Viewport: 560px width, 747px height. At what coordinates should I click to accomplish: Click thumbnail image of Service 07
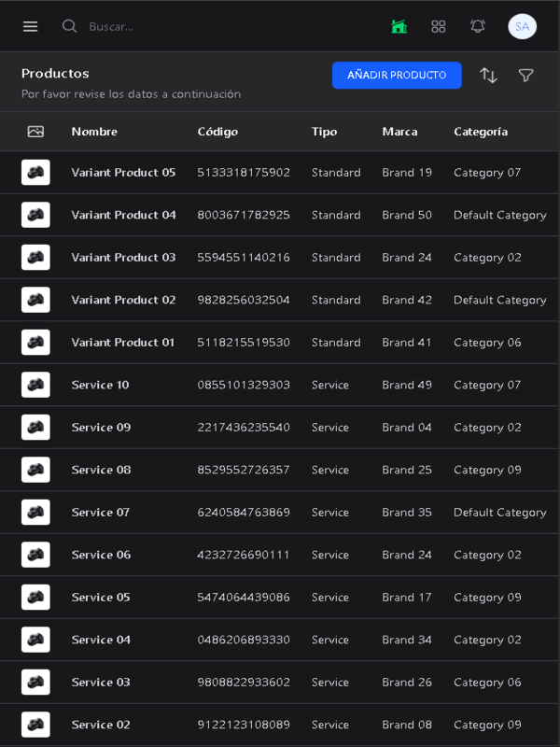tap(35, 513)
